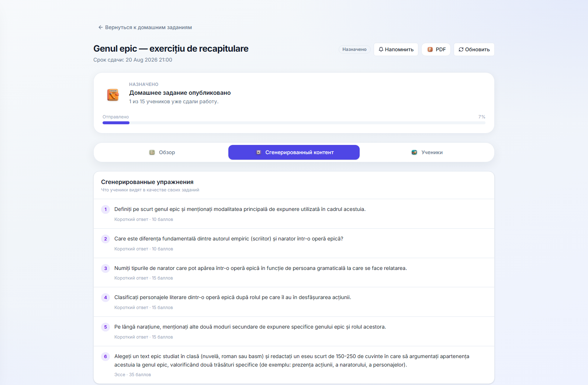Click Эссе · 35 баллов label

click(x=133, y=375)
